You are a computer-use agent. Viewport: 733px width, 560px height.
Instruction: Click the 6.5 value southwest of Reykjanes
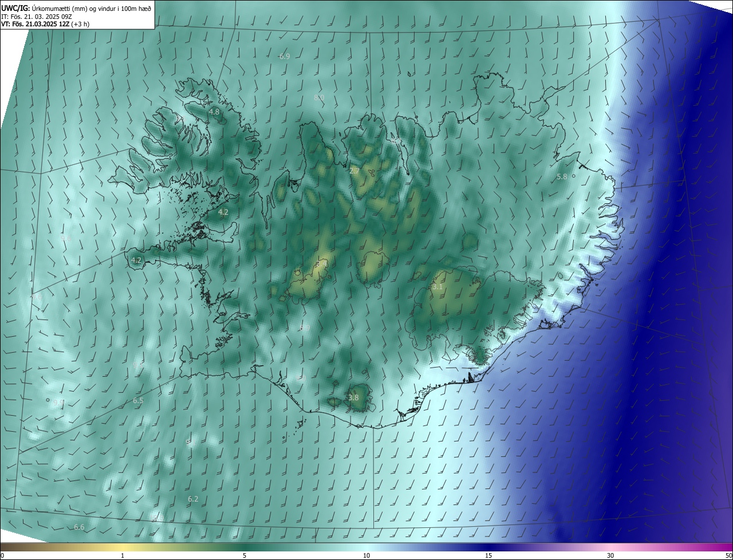138,401
